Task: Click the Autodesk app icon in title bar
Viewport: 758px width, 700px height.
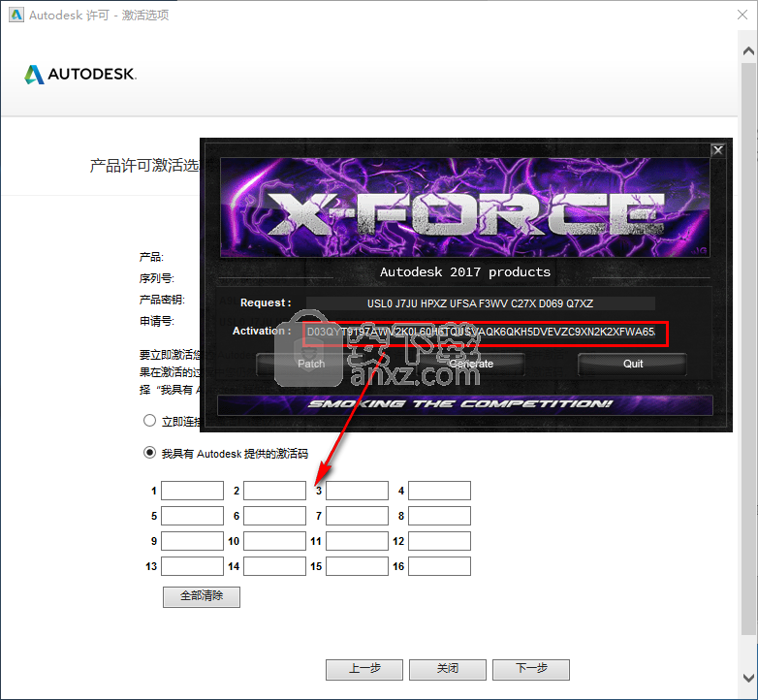Action: tap(16, 15)
